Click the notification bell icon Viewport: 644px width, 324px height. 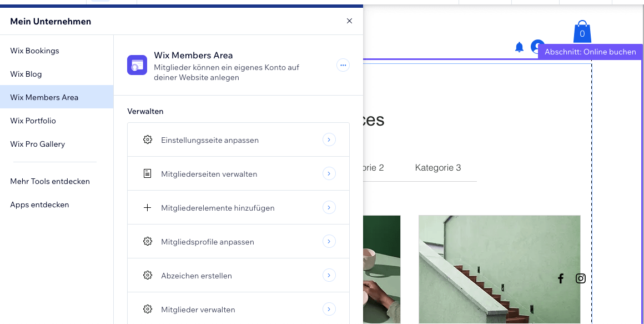(x=519, y=47)
